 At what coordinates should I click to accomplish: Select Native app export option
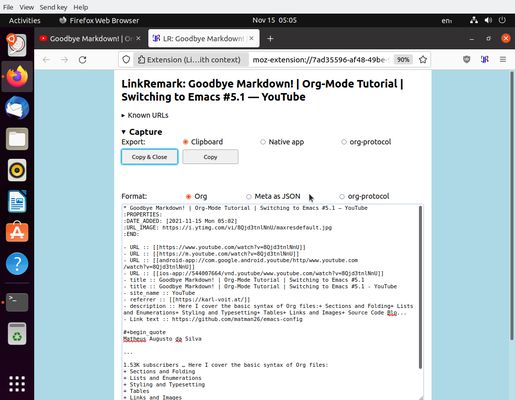click(x=263, y=142)
